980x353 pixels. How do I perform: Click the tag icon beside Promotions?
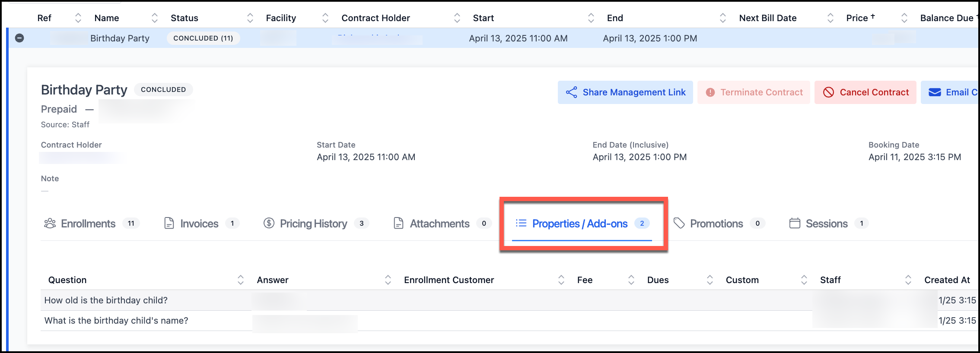point(679,223)
